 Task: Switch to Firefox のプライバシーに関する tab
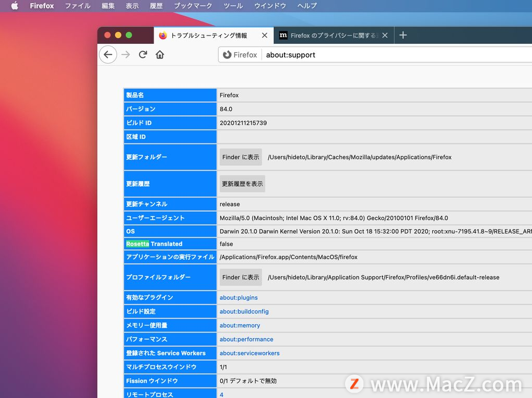(x=334, y=35)
